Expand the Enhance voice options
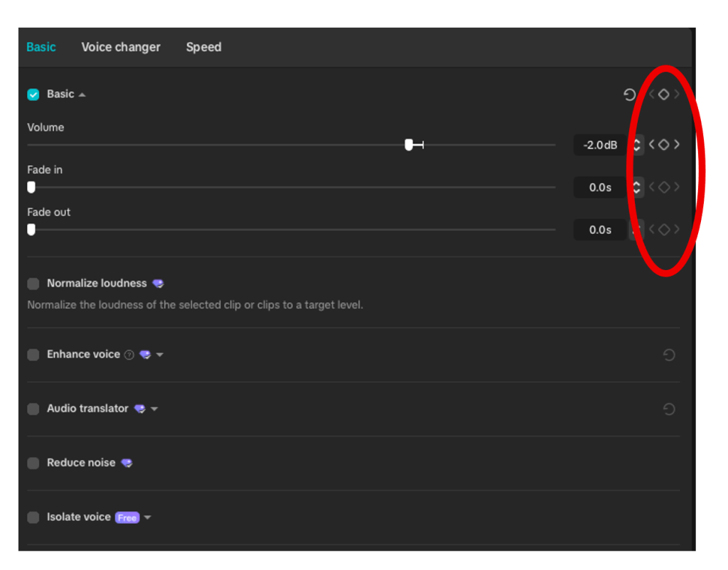This screenshot has height=570, width=728. pos(160,355)
